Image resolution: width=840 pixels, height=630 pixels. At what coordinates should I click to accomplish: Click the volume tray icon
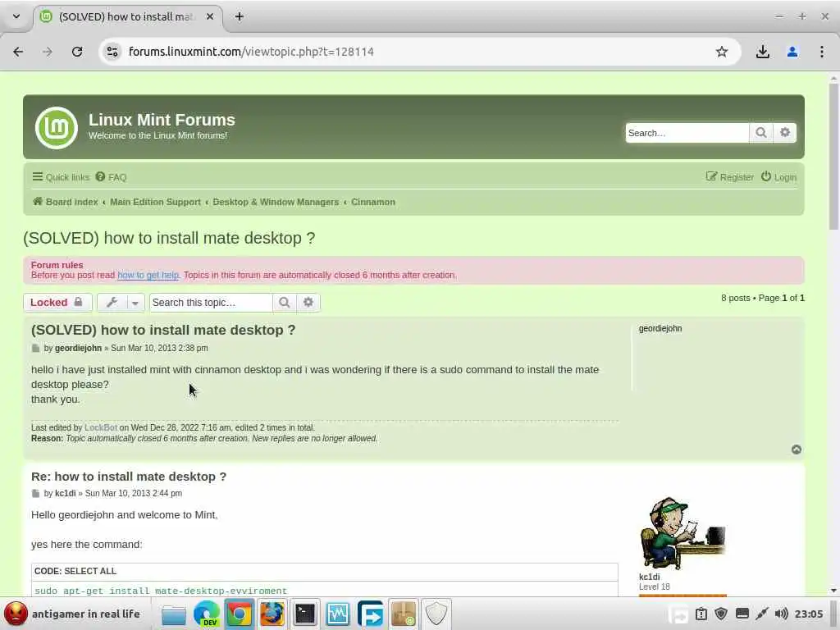coord(782,614)
